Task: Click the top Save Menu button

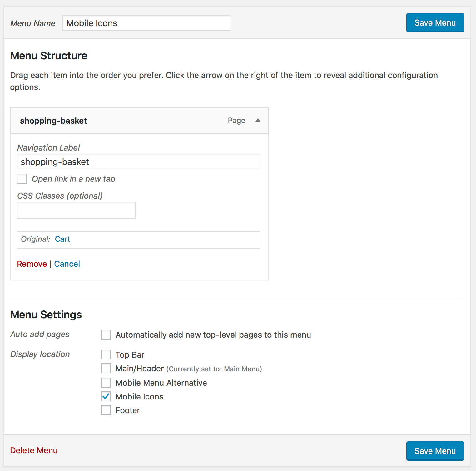Action: pyautogui.click(x=435, y=23)
